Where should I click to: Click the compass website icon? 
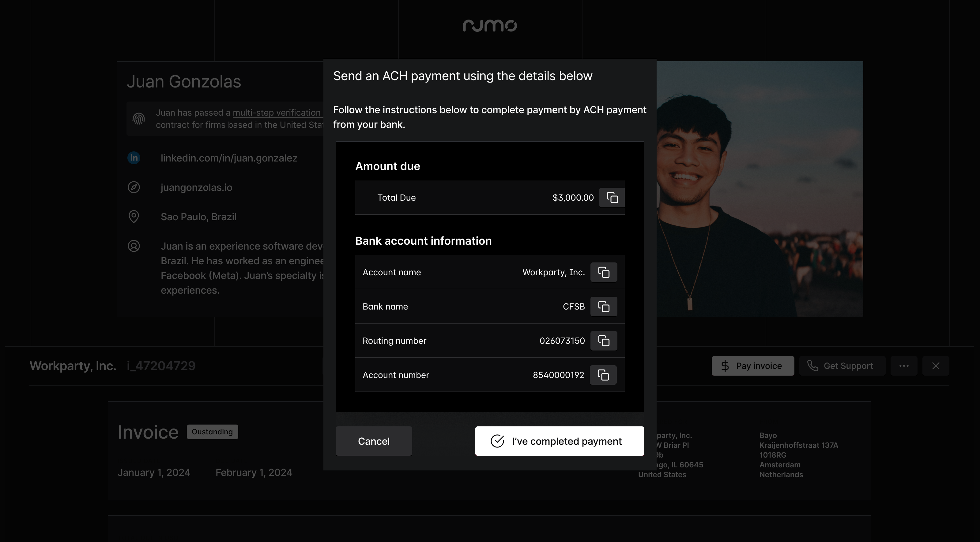[x=134, y=187]
